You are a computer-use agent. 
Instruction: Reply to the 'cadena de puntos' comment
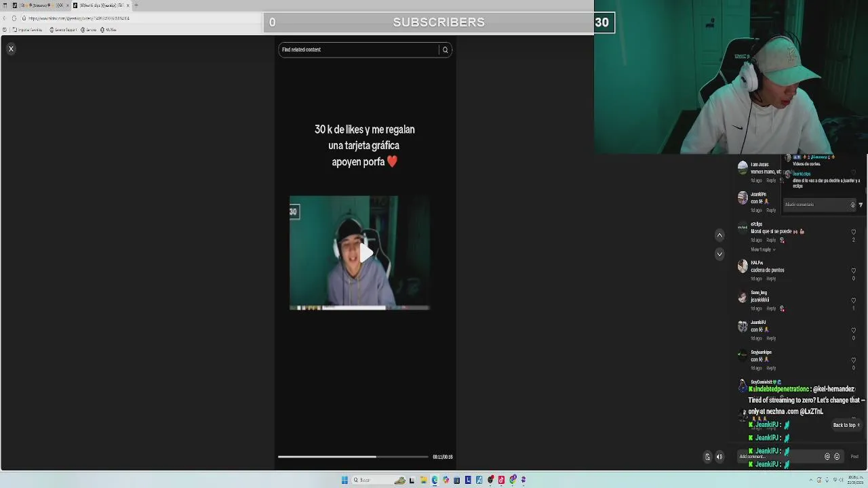(x=771, y=279)
